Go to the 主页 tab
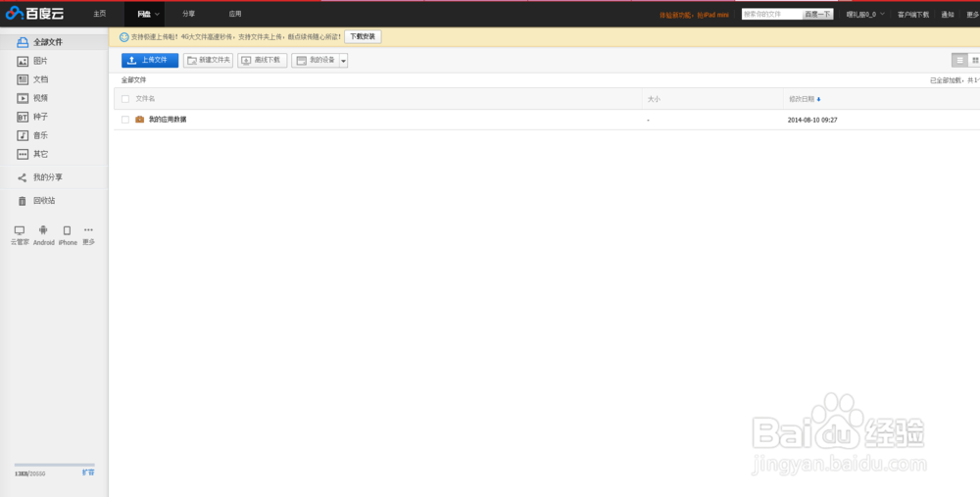This screenshot has width=980, height=497. [99, 14]
